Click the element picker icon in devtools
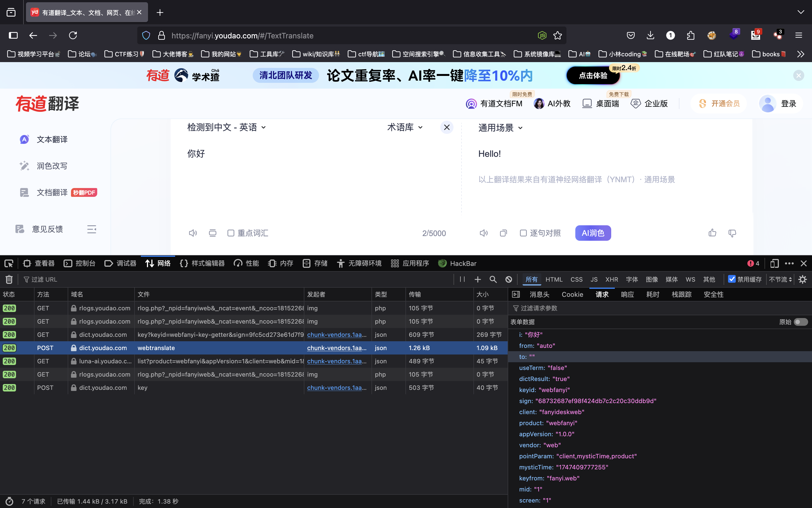812x508 pixels. point(9,263)
